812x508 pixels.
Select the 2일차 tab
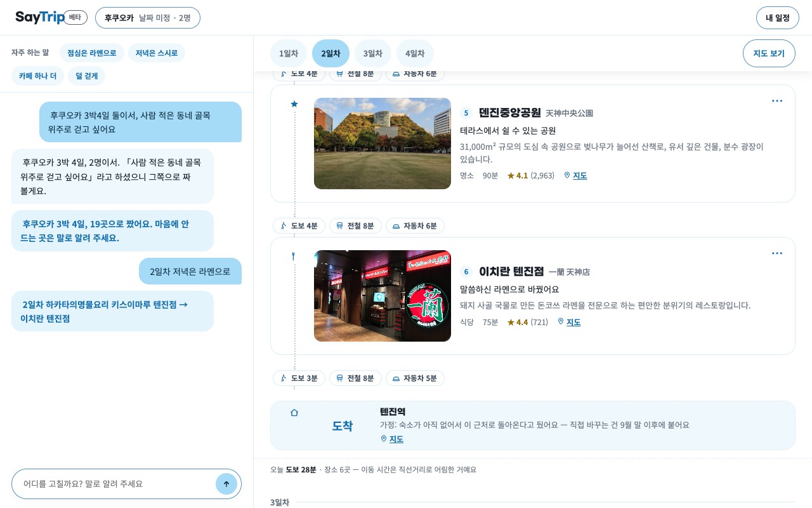pyautogui.click(x=331, y=53)
